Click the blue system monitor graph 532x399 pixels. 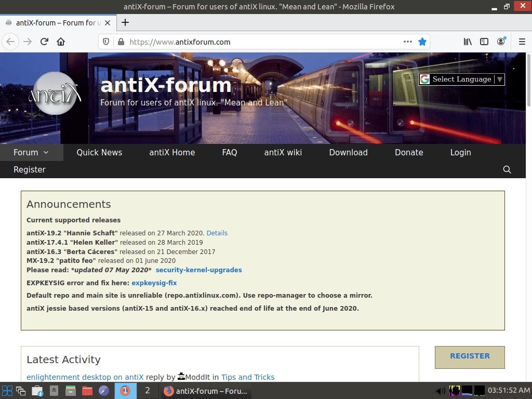coord(467,391)
